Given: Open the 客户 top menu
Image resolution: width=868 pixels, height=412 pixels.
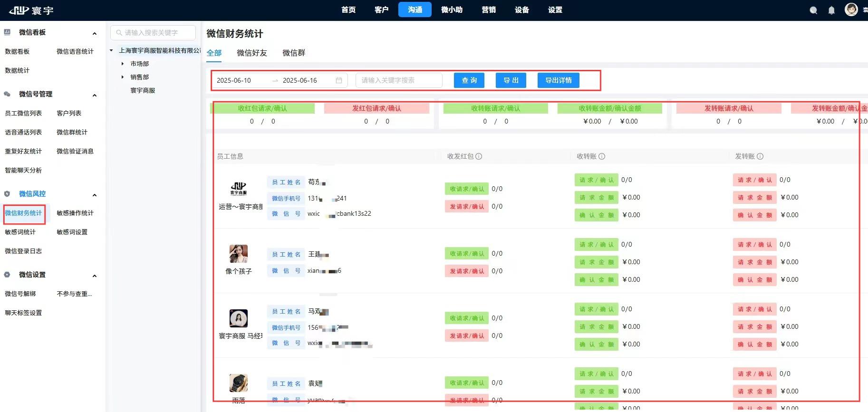Looking at the screenshot, I should tap(382, 10).
